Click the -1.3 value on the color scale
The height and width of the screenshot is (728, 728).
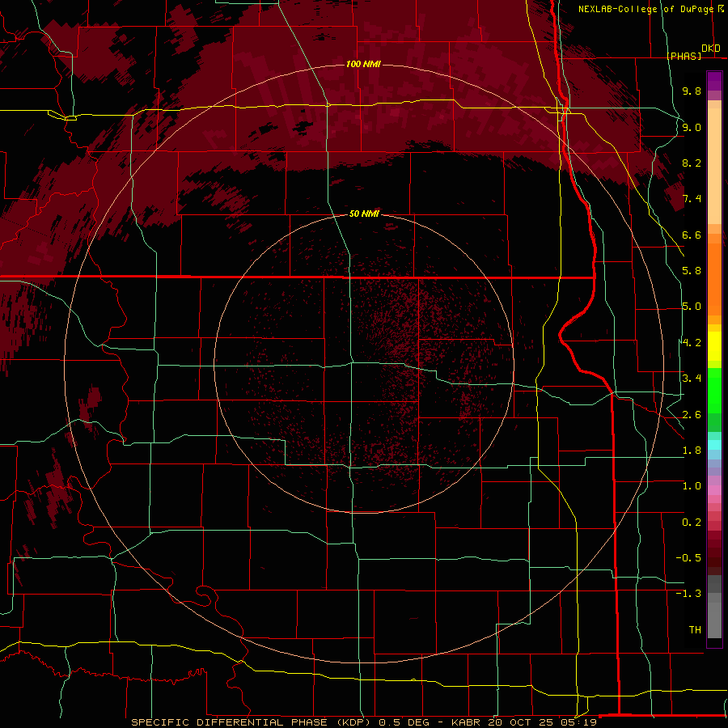(x=688, y=594)
